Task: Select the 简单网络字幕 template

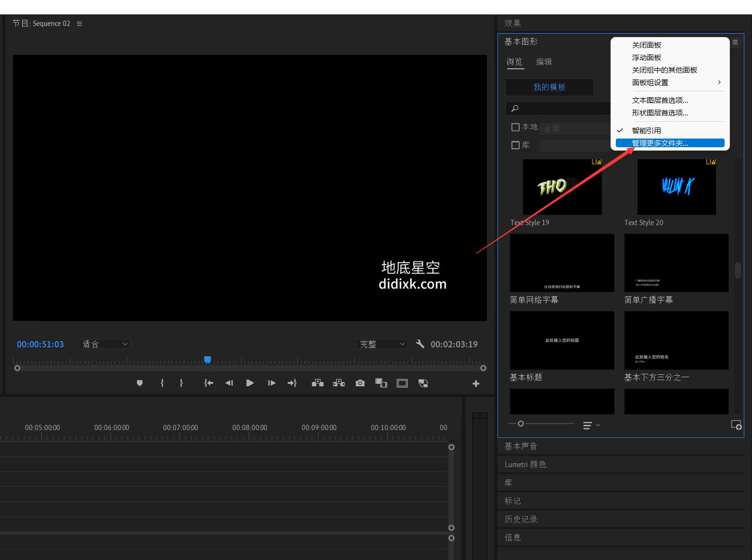Action: pos(562,263)
